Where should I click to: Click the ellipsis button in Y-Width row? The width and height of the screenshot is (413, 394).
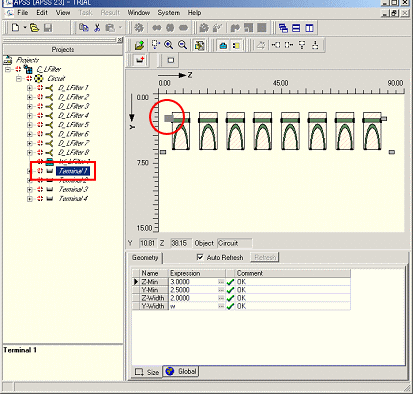(221, 306)
